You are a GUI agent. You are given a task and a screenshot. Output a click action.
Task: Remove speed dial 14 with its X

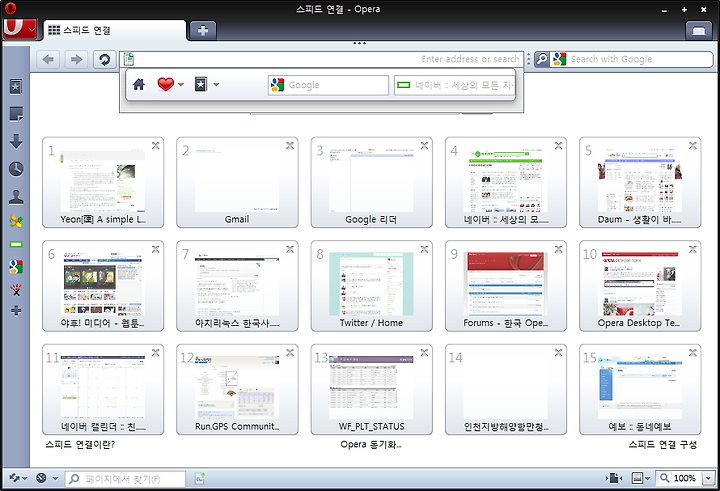(558, 353)
